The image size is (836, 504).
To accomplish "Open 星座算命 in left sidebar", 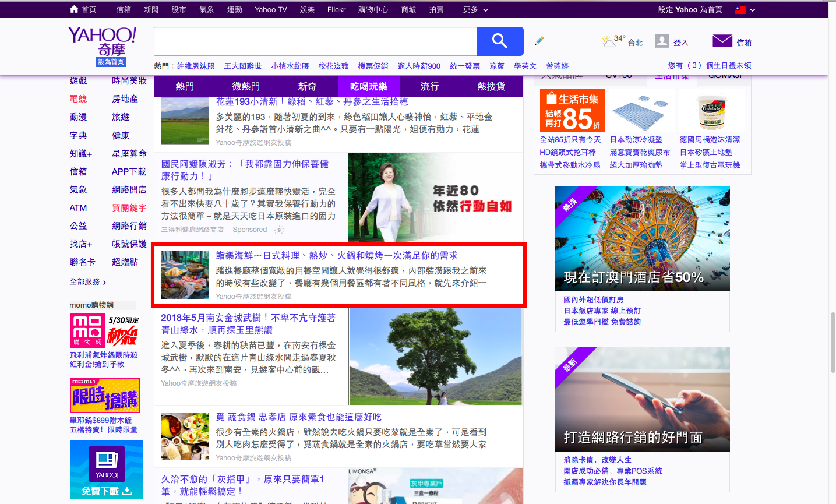I will [129, 153].
